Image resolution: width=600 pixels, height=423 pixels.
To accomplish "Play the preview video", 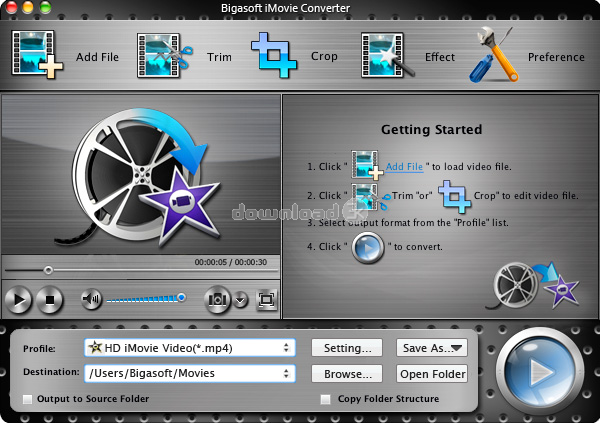I will tap(18, 299).
